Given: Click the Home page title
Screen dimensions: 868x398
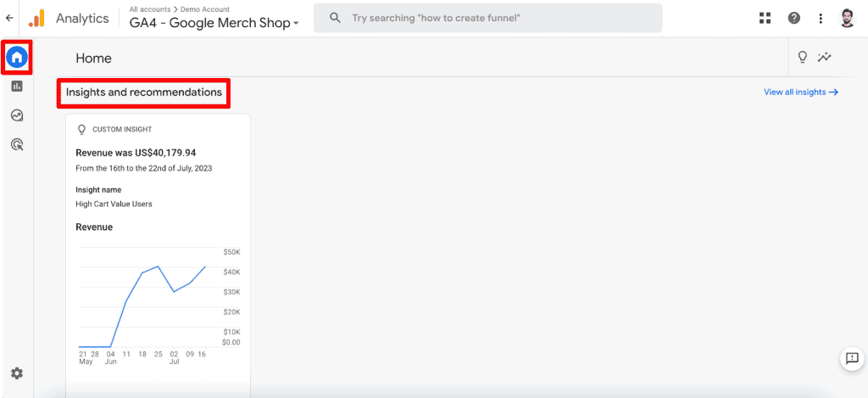Looking at the screenshot, I should [93, 59].
